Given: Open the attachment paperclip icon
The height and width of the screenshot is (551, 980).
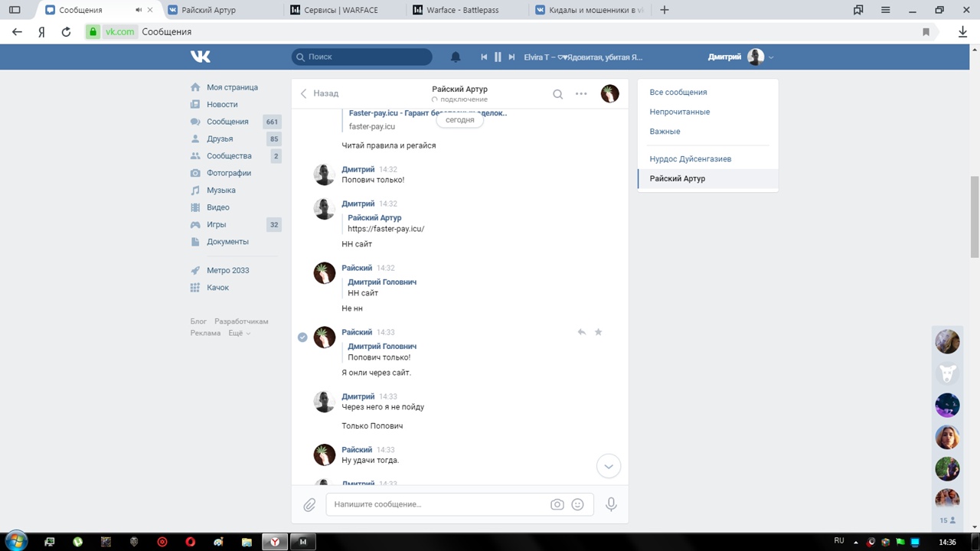Looking at the screenshot, I should (309, 504).
